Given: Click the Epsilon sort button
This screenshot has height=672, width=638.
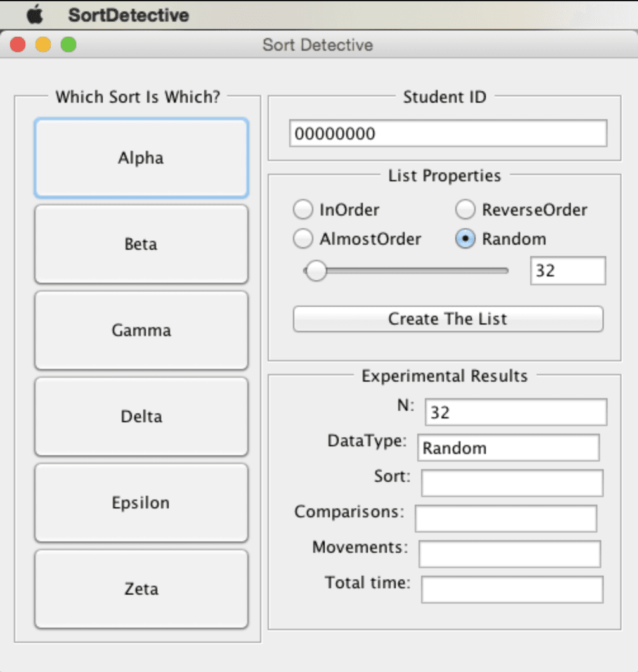Looking at the screenshot, I should (141, 503).
